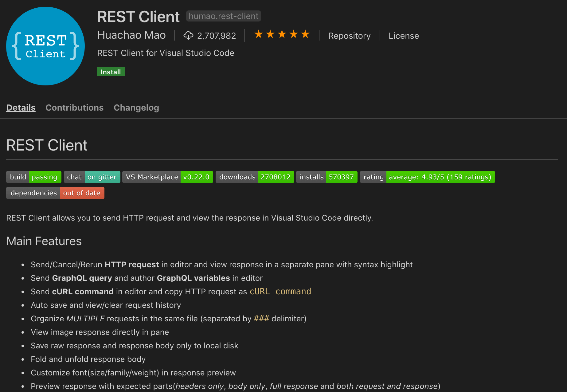Click the build passing badge
This screenshot has height=392, width=567.
click(x=34, y=177)
